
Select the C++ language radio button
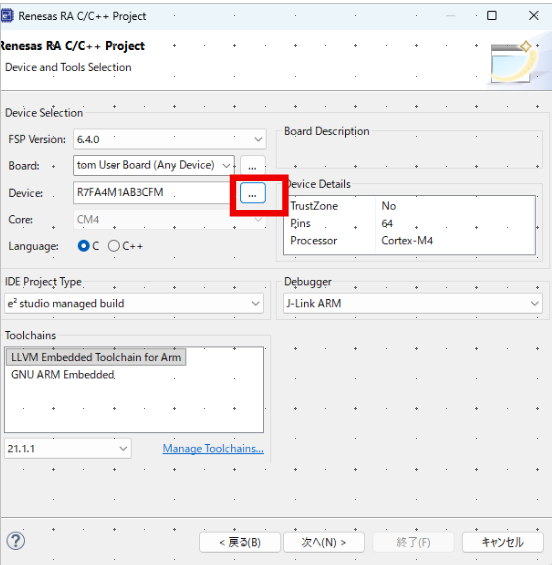(x=114, y=246)
